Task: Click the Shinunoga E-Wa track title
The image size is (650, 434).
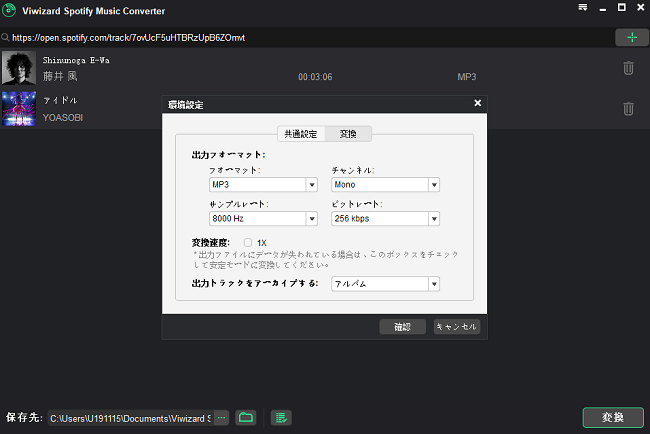Action: click(76, 60)
